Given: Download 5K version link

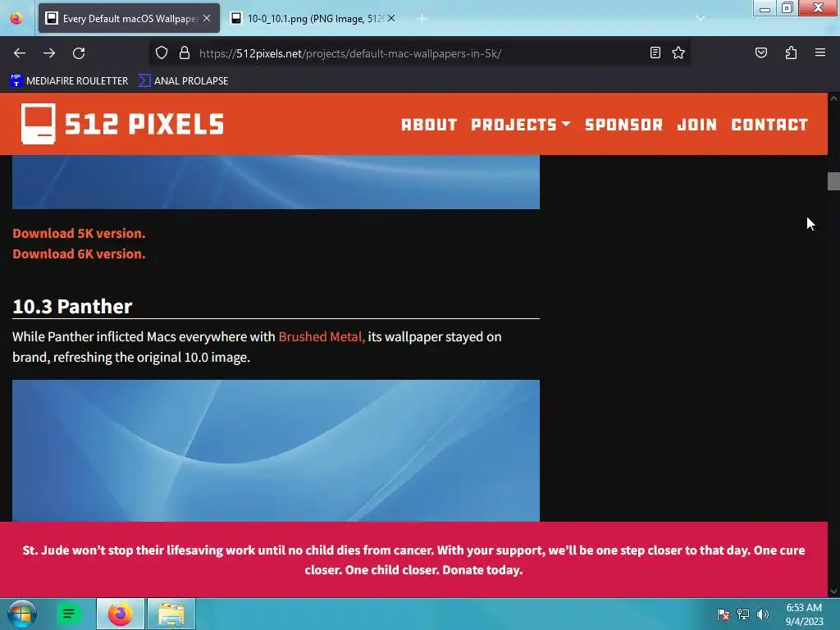Looking at the screenshot, I should (80, 234).
